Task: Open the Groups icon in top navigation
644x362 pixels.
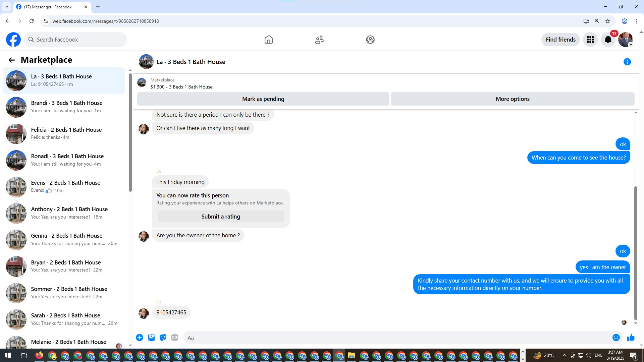Action: pyautogui.click(x=370, y=40)
